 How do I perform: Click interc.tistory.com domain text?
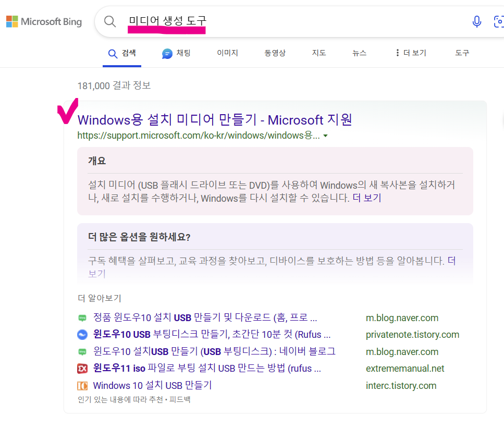point(401,386)
